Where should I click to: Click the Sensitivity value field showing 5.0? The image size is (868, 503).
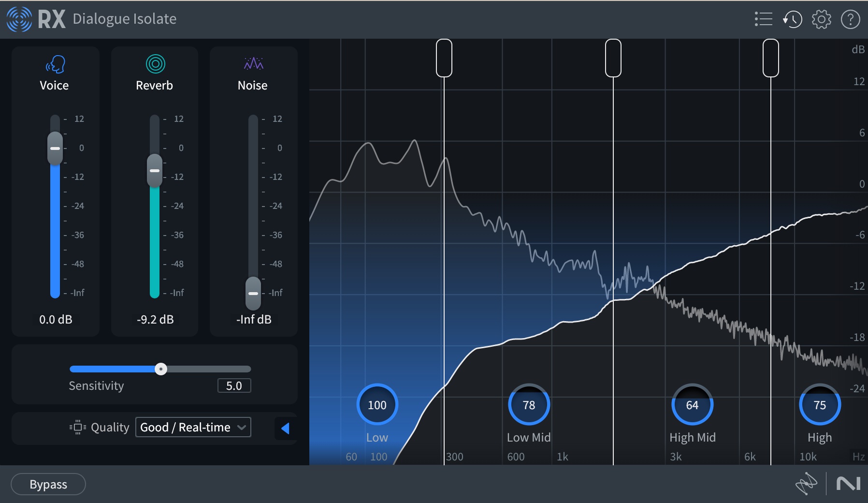234,385
